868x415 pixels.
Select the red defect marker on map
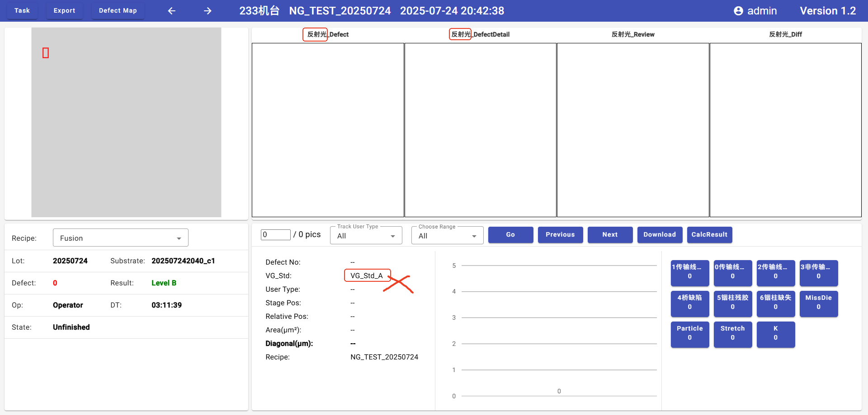[x=46, y=53]
